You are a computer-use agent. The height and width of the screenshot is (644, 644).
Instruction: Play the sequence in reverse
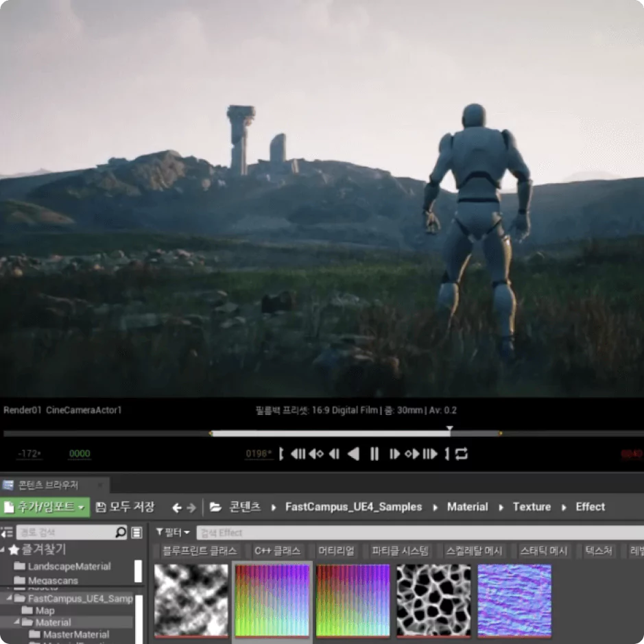point(353,454)
